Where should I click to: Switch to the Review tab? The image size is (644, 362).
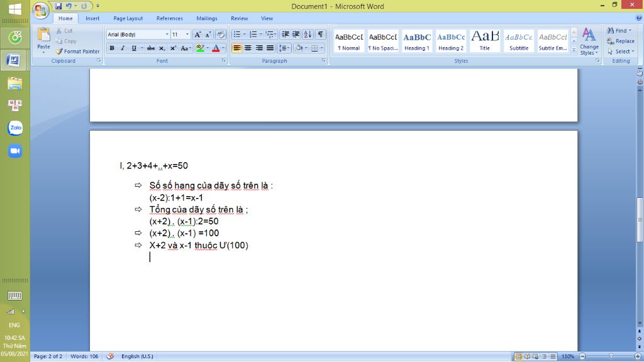240,18
